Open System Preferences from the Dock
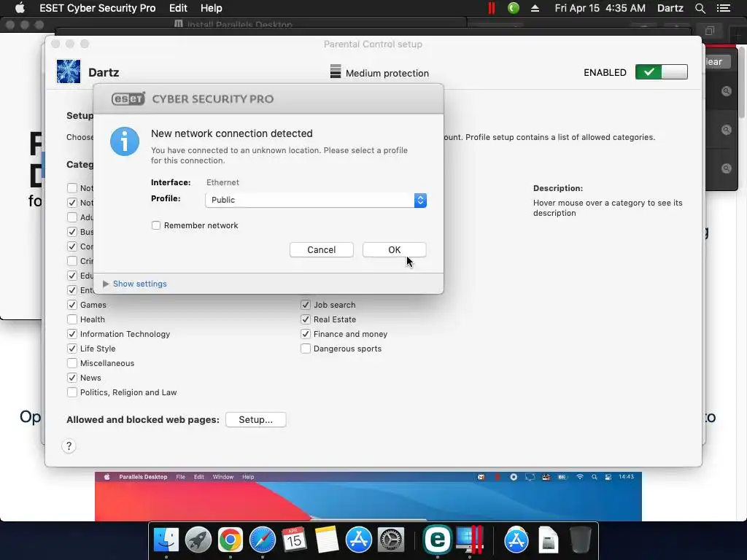747x560 pixels. point(391,540)
